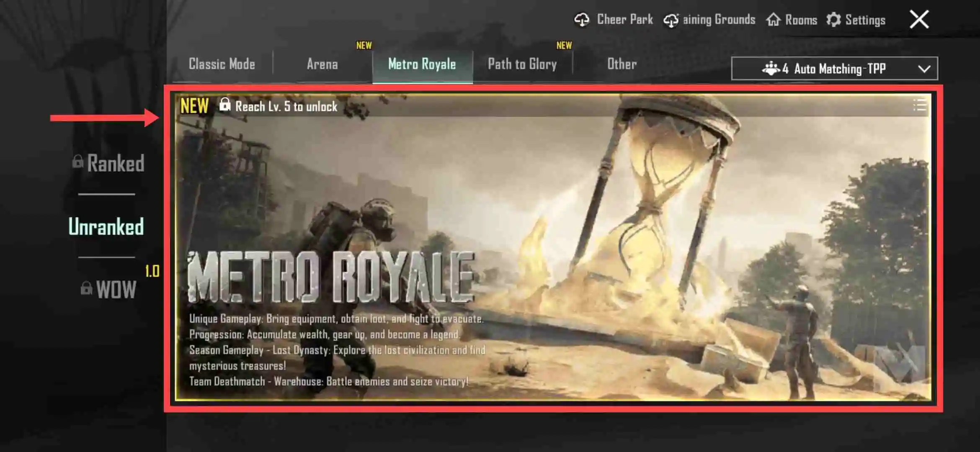Click the Rooms label
This screenshot has width=980, height=452.
(x=801, y=20)
